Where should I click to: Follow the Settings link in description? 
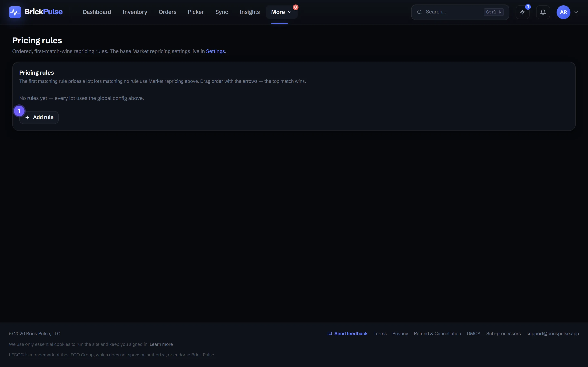click(215, 51)
